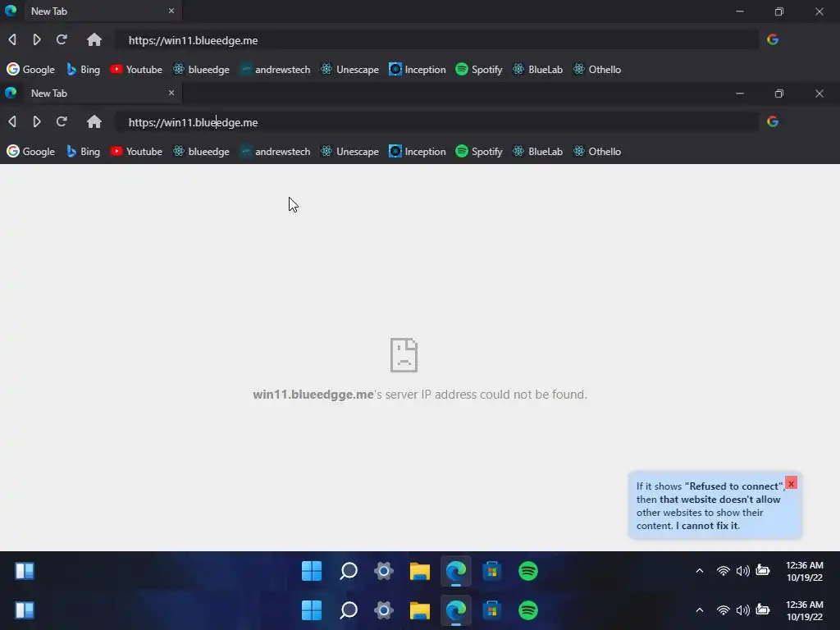This screenshot has width=840, height=630.
Task: Reload the page in the nested browser window
Action: [x=62, y=121]
